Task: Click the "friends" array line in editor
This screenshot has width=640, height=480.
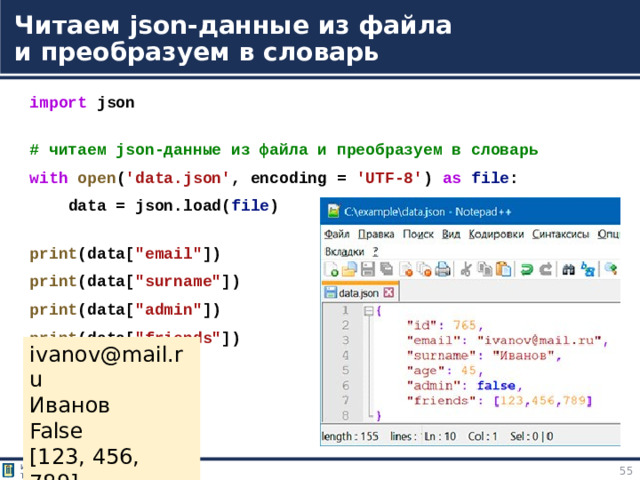Action: (x=499, y=400)
